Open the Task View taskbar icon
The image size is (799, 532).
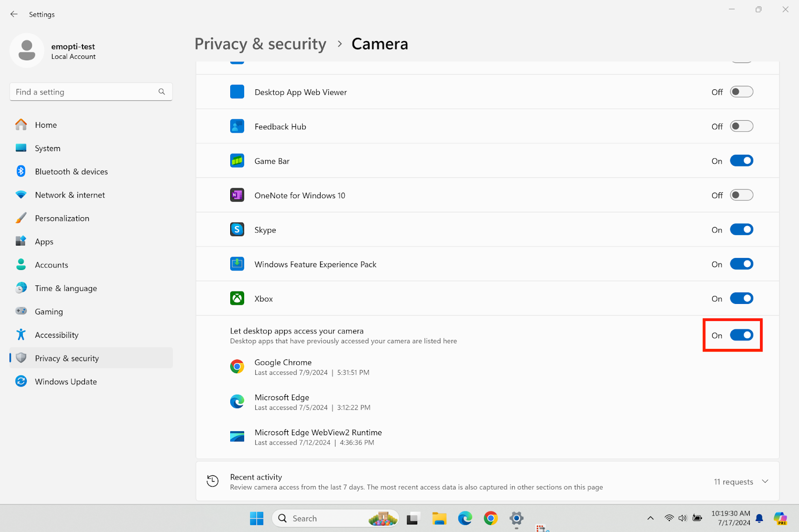pos(412,519)
